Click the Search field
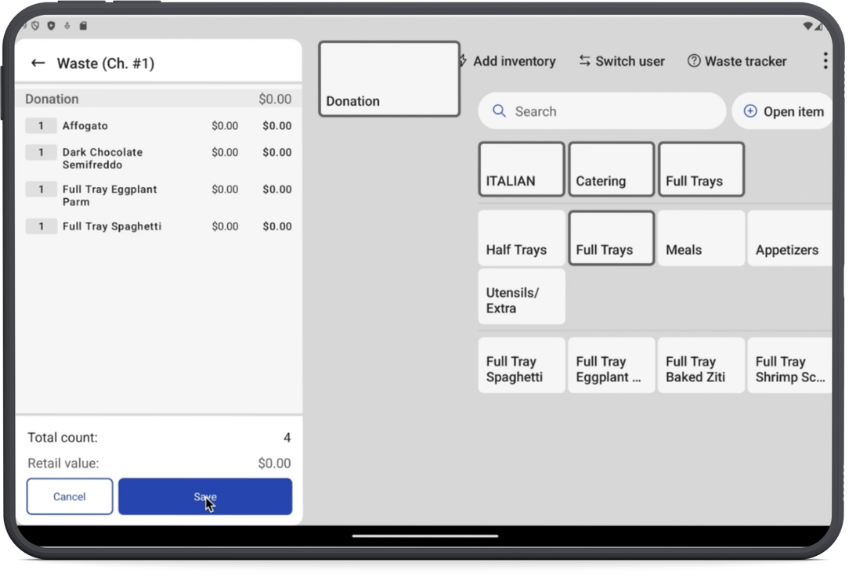Viewport: 848px width, 578px height. (x=602, y=111)
